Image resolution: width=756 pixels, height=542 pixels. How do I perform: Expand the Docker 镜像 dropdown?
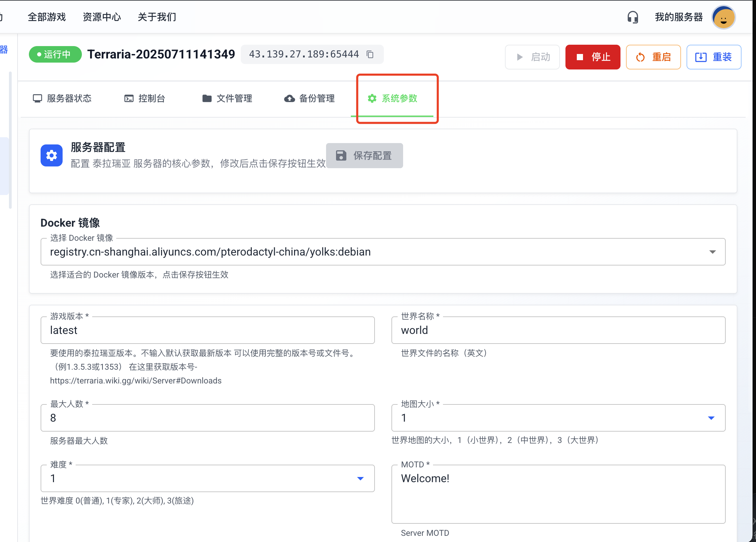(712, 252)
